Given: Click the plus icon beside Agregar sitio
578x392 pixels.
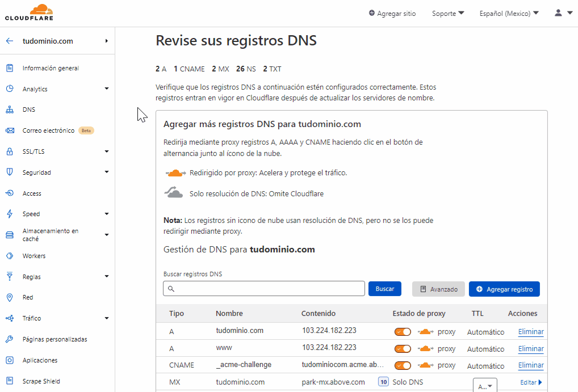Looking at the screenshot, I should click(371, 13).
